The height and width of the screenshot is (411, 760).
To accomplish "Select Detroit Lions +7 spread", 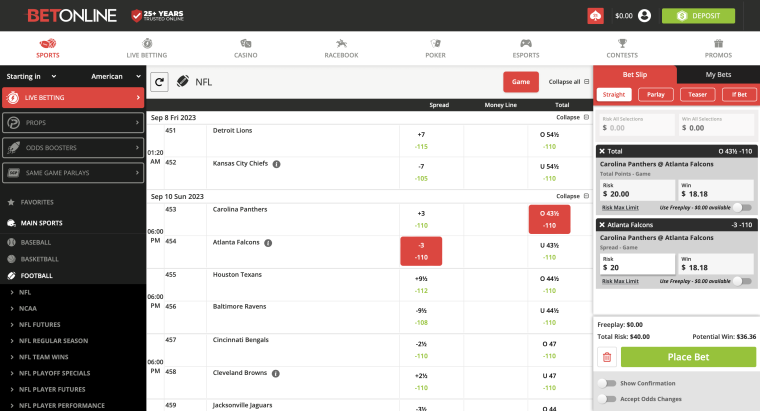I will [421, 141].
